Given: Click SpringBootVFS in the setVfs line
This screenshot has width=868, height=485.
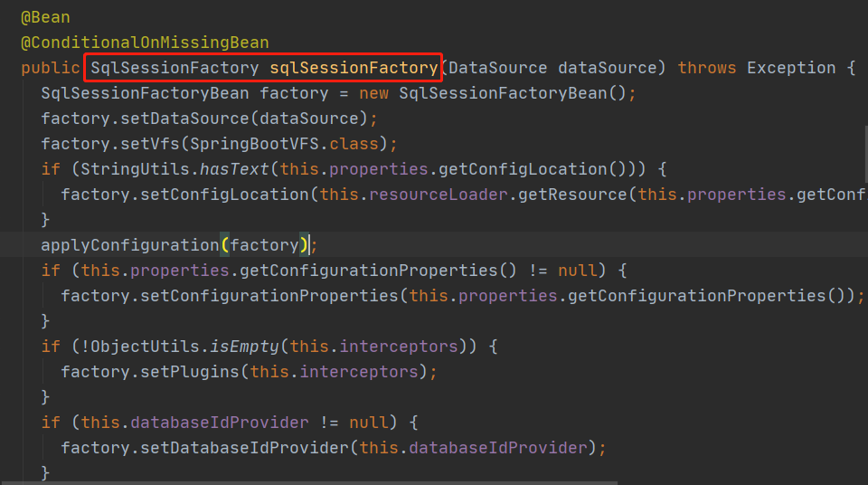Looking at the screenshot, I should pos(254,144).
